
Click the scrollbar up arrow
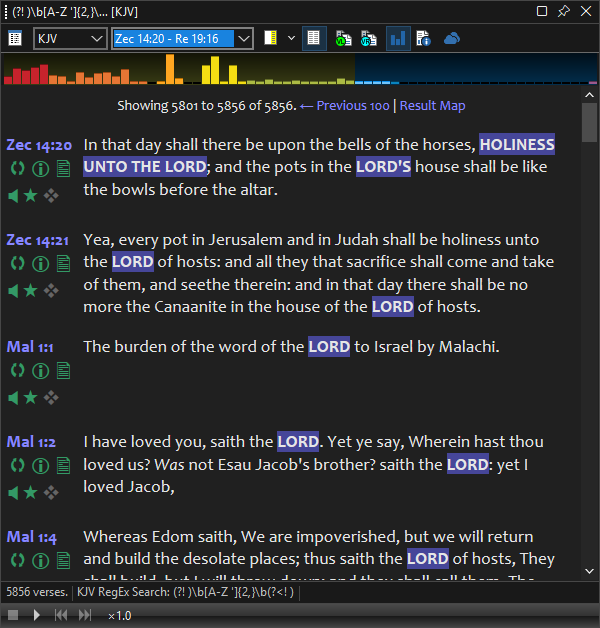589,95
